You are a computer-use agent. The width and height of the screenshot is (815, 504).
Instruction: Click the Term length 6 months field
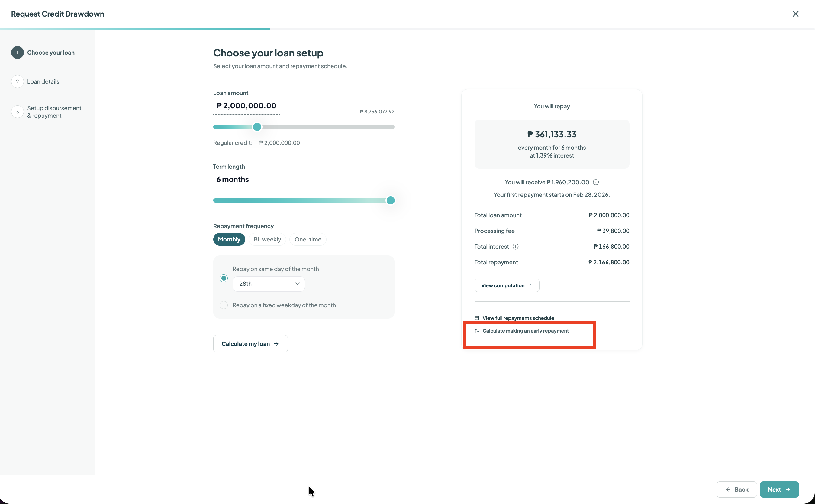point(233,180)
